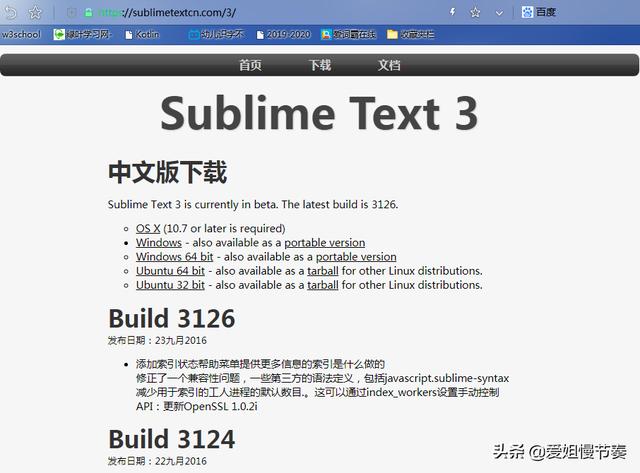
Task: Select 下载 in site navigation bar
Action: tap(320, 65)
